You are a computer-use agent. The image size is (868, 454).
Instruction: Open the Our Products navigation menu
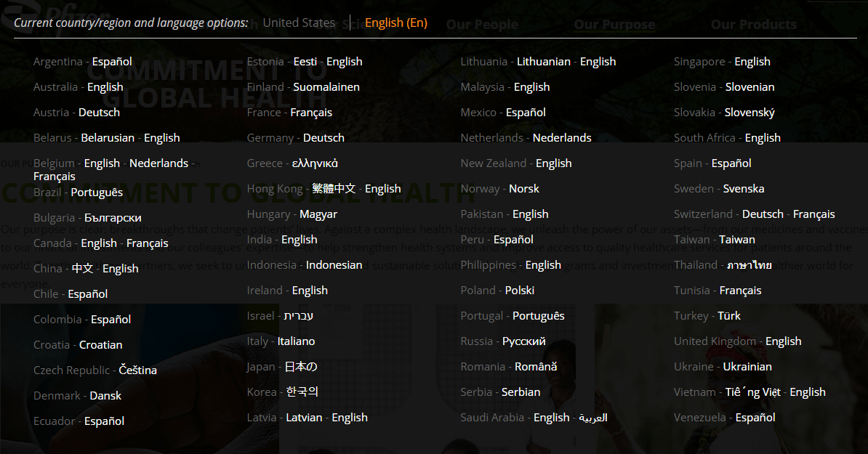[x=753, y=25]
